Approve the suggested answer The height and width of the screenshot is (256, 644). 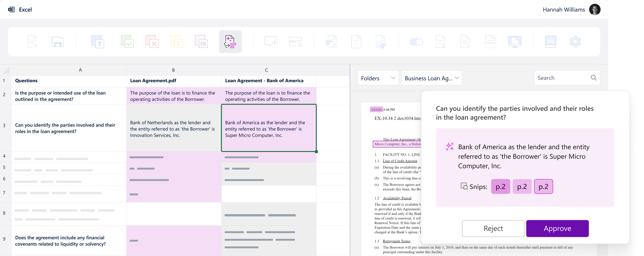tap(557, 228)
